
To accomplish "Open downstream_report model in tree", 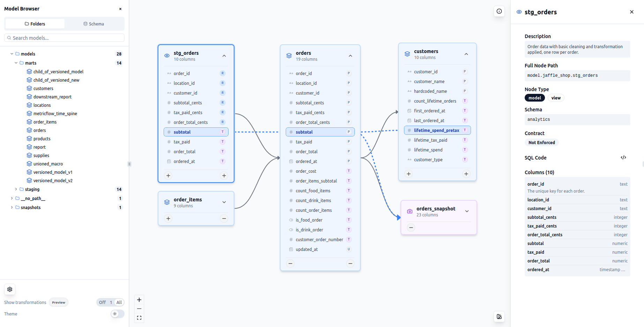I will pyautogui.click(x=52, y=97).
